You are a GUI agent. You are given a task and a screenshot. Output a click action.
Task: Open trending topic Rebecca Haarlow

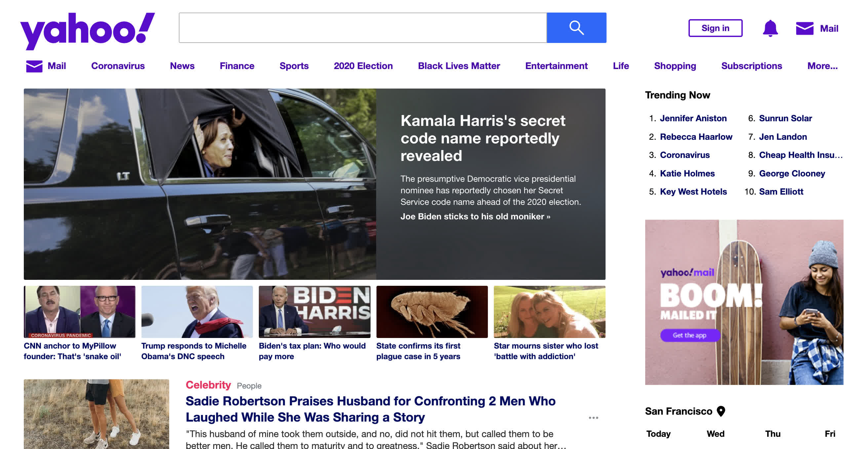pyautogui.click(x=696, y=137)
